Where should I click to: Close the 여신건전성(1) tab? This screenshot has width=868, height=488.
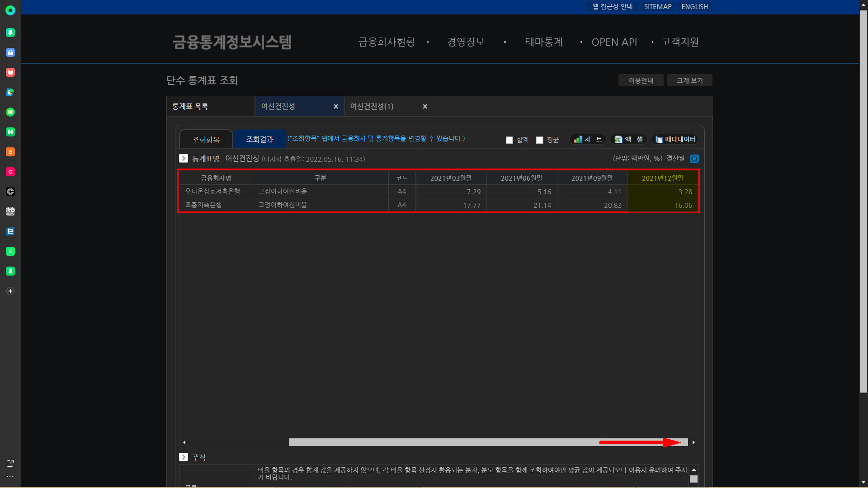click(x=425, y=107)
